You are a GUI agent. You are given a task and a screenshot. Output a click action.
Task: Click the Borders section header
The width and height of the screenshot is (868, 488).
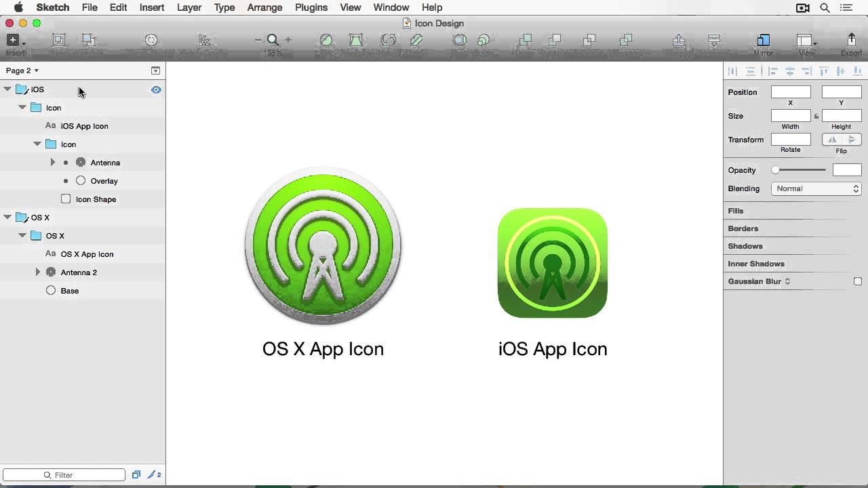[x=743, y=228]
